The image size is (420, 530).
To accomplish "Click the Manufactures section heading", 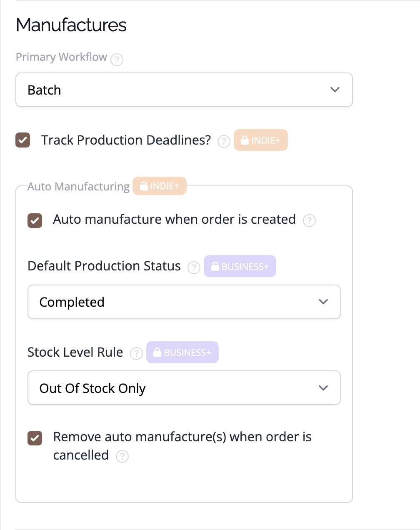I will [x=71, y=25].
